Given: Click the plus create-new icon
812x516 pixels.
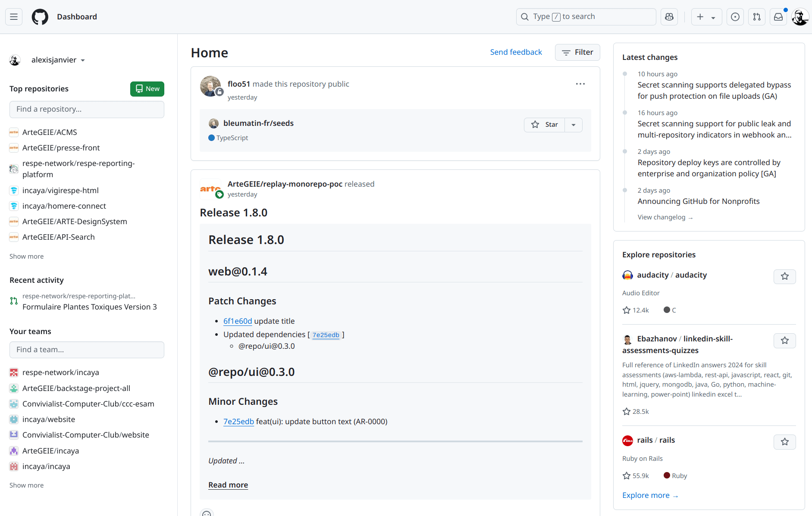Looking at the screenshot, I should point(700,17).
